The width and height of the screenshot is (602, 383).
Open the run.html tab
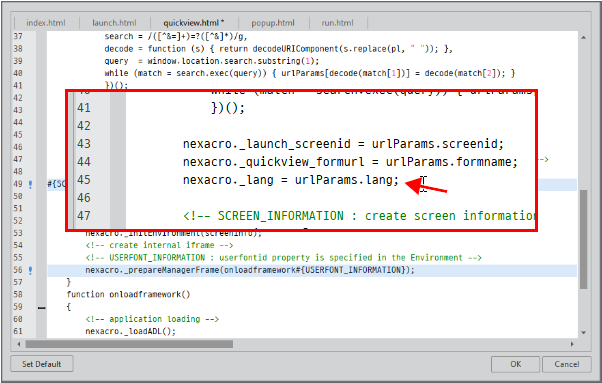pyautogui.click(x=337, y=23)
